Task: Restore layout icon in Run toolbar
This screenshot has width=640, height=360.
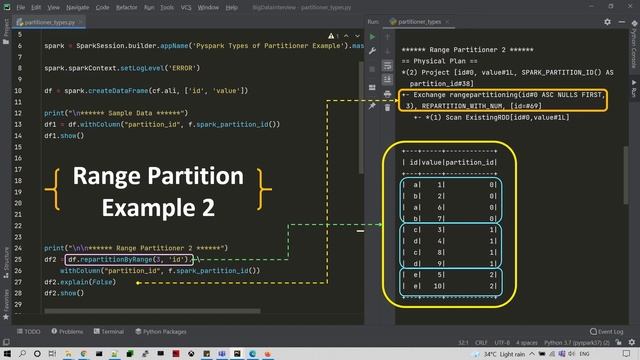Action: (372, 87)
